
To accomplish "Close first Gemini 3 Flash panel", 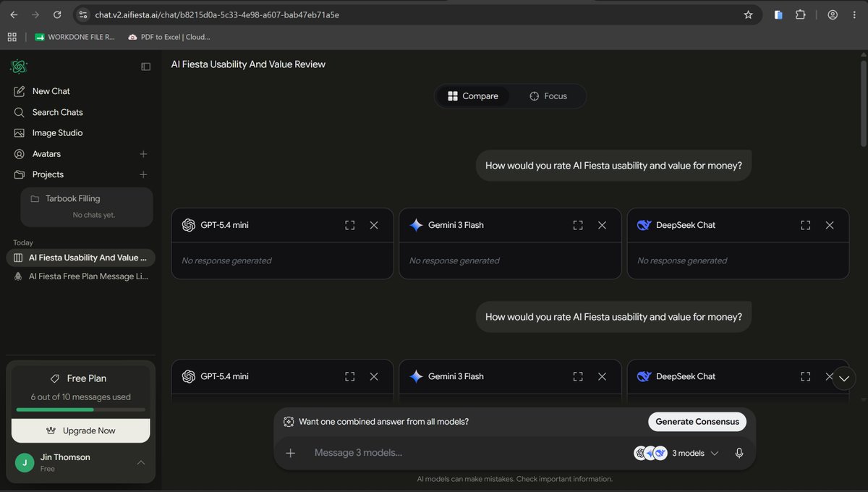I will 602,225.
